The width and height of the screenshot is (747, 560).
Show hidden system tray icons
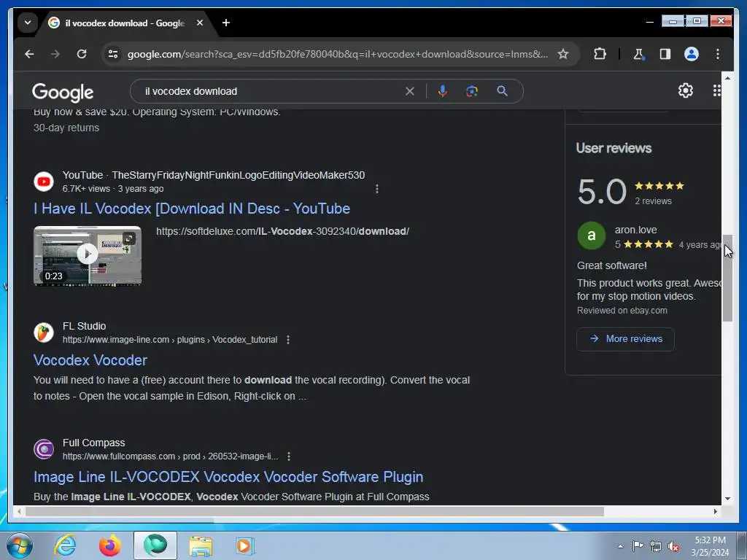point(620,546)
